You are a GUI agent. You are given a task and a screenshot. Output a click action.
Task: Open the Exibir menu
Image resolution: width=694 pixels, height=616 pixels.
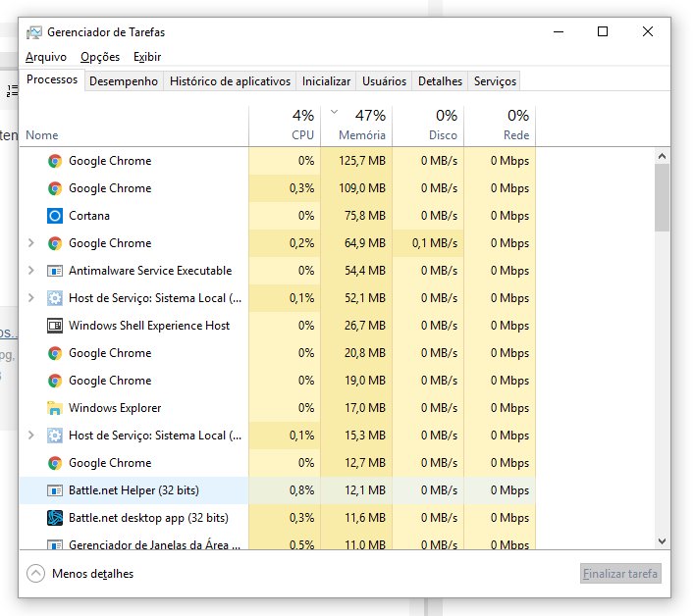tap(147, 57)
